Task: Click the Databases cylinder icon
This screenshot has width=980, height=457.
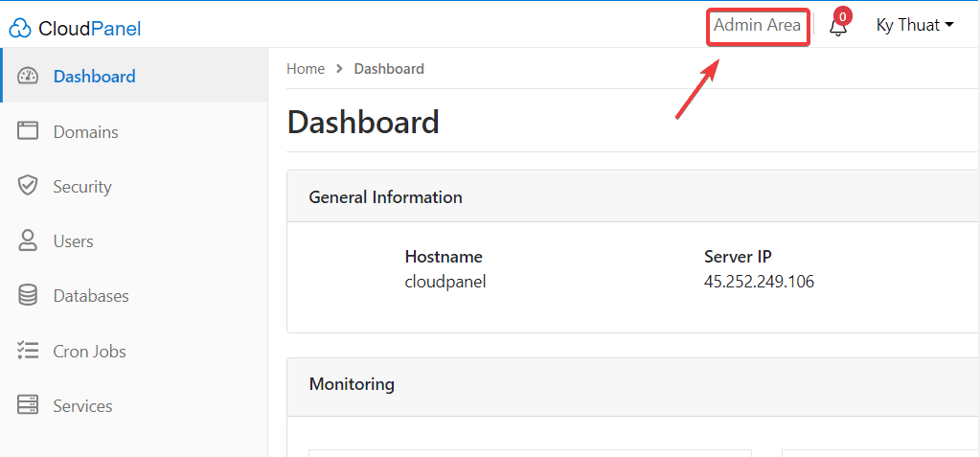Action: [28, 296]
